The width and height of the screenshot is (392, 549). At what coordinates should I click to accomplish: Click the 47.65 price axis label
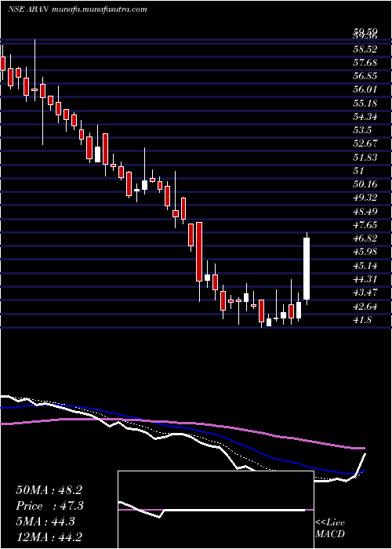click(x=365, y=224)
